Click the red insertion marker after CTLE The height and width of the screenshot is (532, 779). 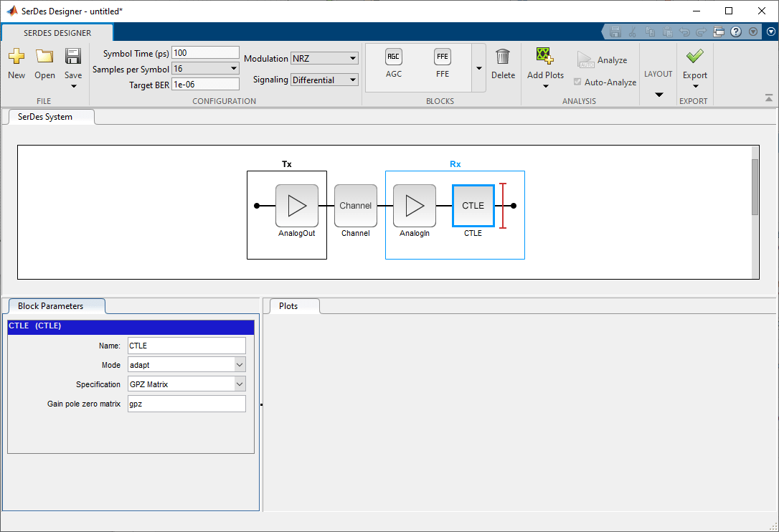(503, 206)
